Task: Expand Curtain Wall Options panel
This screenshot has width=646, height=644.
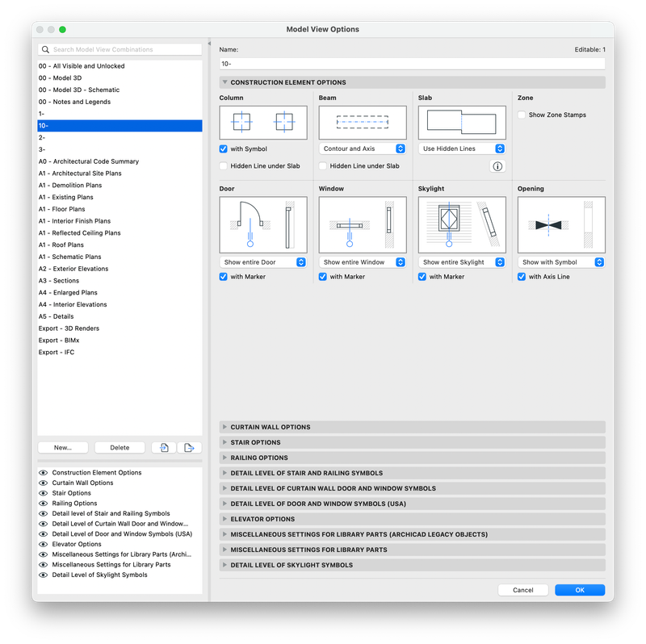Action: tap(225, 427)
